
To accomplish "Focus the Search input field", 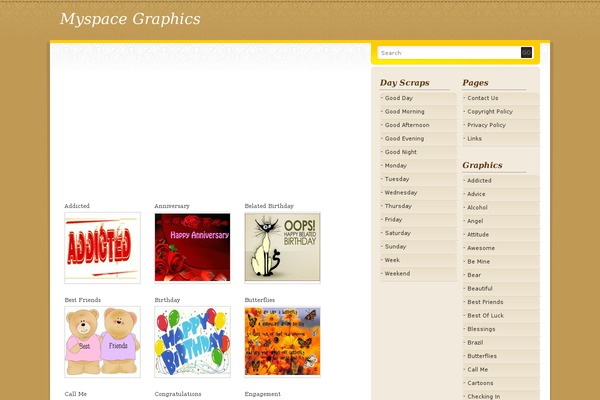I will [449, 53].
